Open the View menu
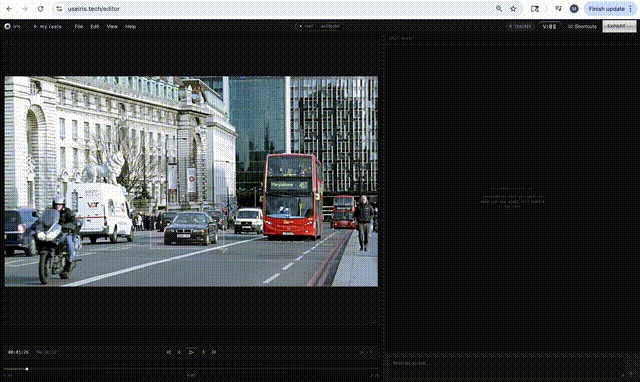Viewport: 640px width, 382px height. pyautogui.click(x=112, y=27)
